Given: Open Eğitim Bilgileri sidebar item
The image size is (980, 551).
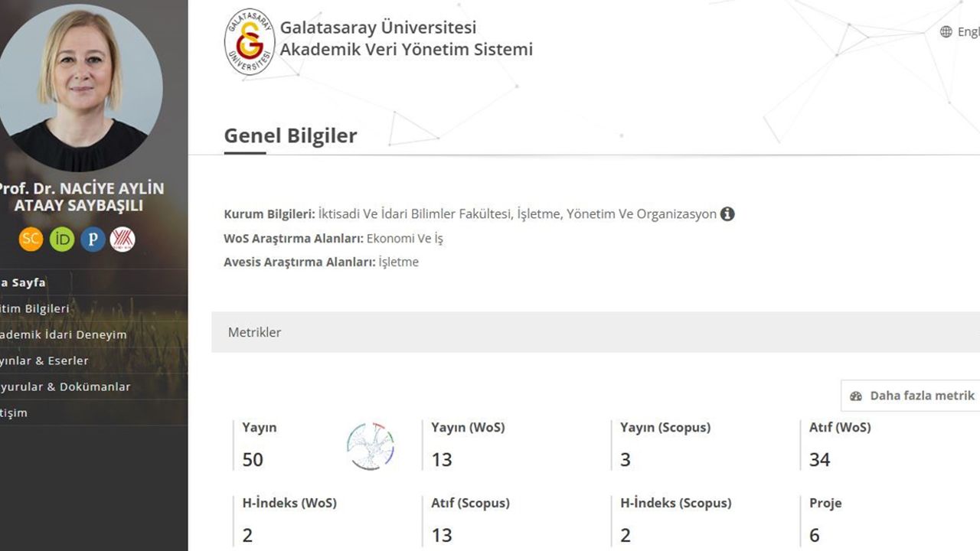Looking at the screenshot, I should click(x=34, y=308).
